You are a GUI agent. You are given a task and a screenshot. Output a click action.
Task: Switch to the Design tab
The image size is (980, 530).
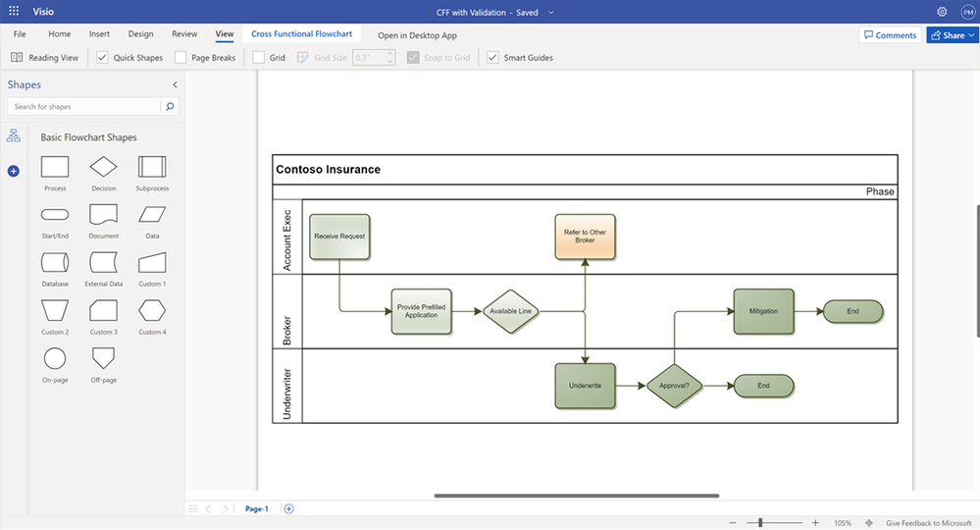click(x=140, y=34)
